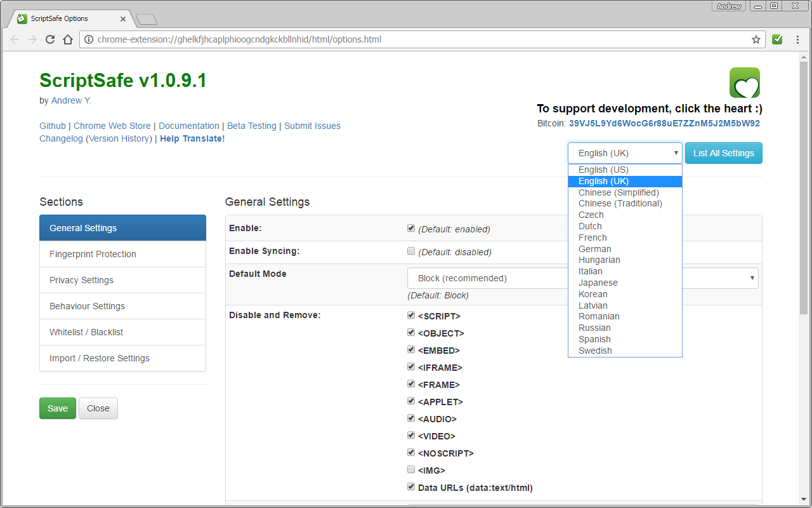Open Import / Restore Settings section

(122, 358)
